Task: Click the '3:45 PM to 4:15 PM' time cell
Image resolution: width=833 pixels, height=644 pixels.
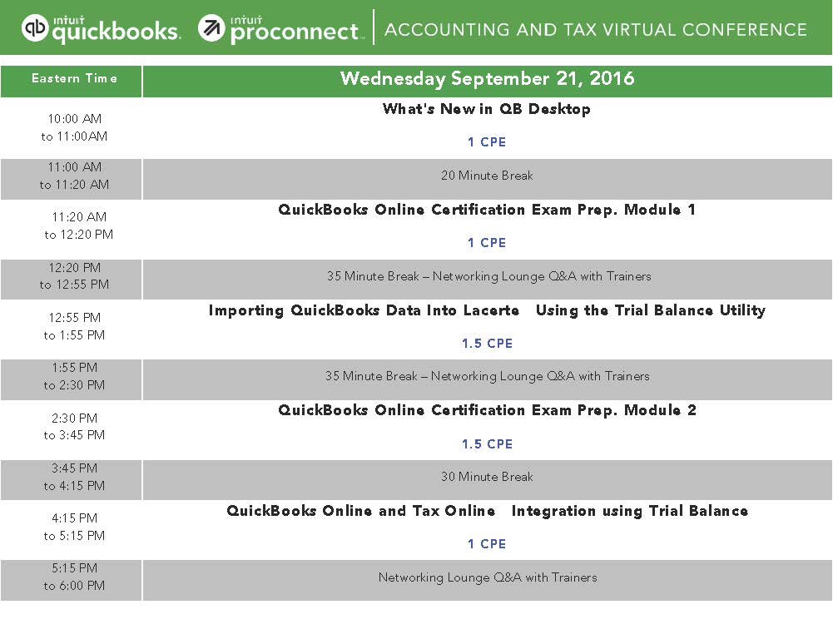Action: tap(72, 480)
